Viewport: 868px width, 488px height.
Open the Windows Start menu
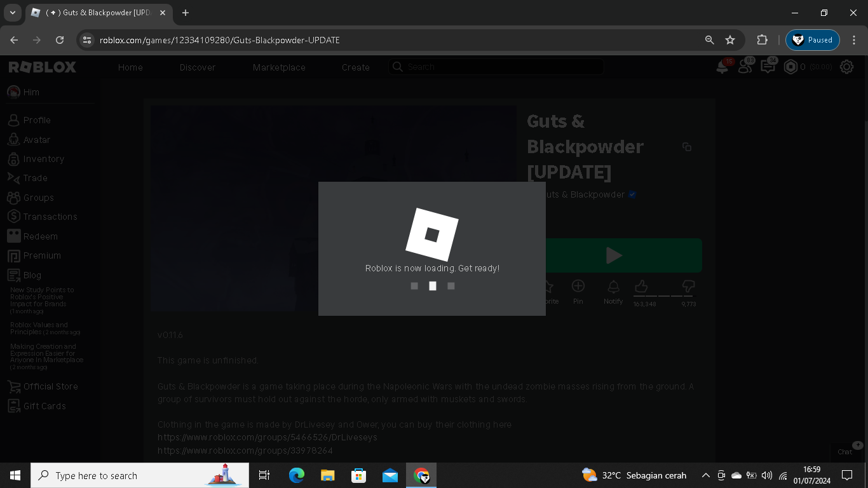15,475
